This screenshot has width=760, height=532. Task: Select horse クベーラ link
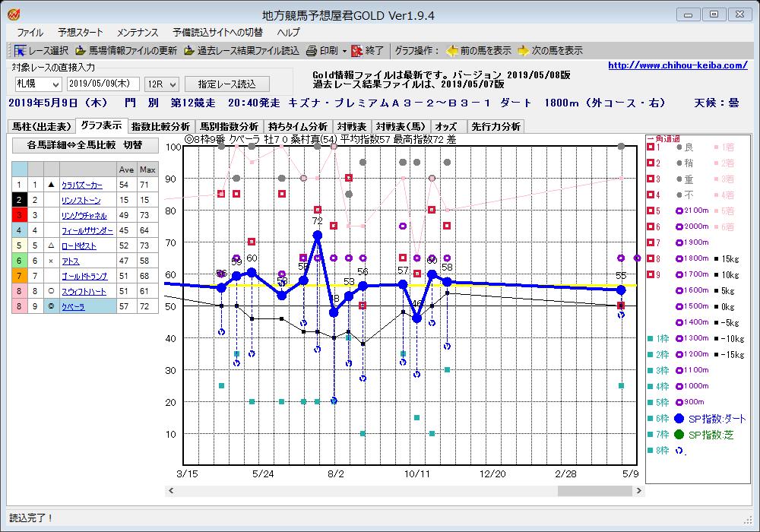pos(73,306)
